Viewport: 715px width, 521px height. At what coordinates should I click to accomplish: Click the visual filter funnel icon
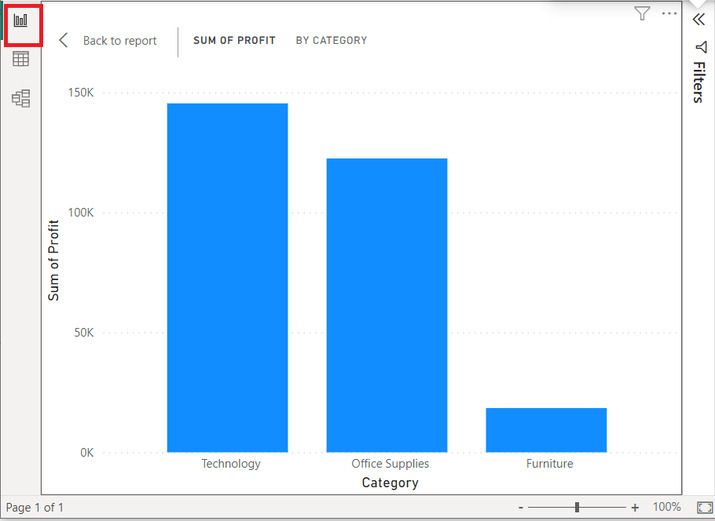click(x=642, y=13)
